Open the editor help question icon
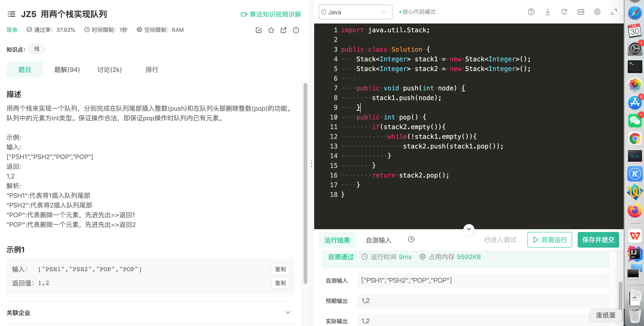The width and height of the screenshot is (644, 326). pos(531,12)
